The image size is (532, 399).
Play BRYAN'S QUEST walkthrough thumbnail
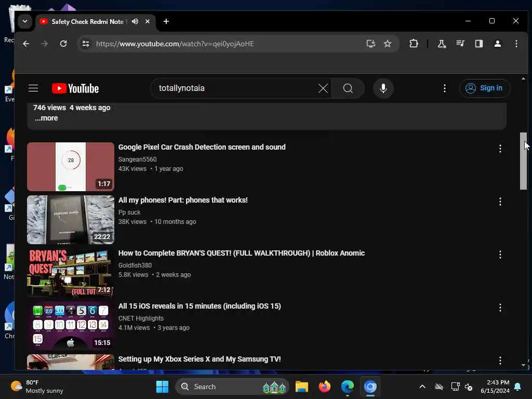pos(71,272)
